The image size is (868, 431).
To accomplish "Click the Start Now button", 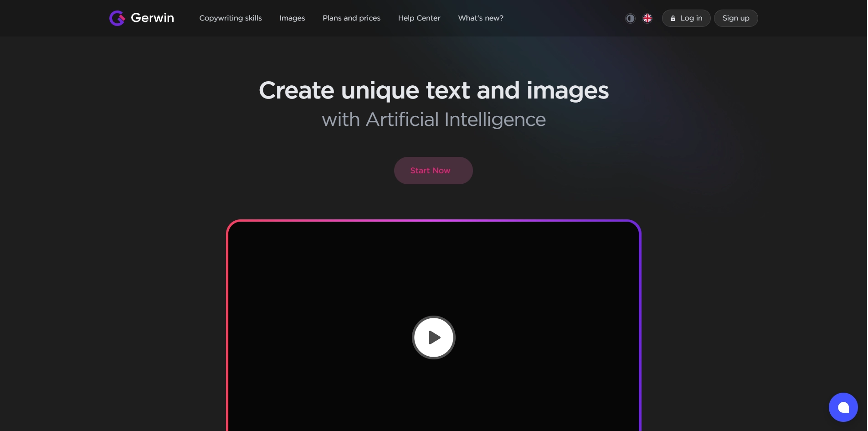I will click(x=433, y=171).
